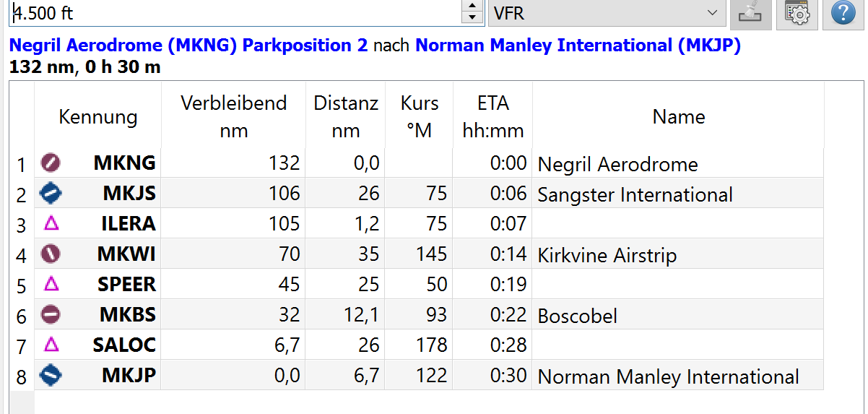Click the MKNG airport icon in row 1
The height and width of the screenshot is (414, 868).
click(x=51, y=163)
